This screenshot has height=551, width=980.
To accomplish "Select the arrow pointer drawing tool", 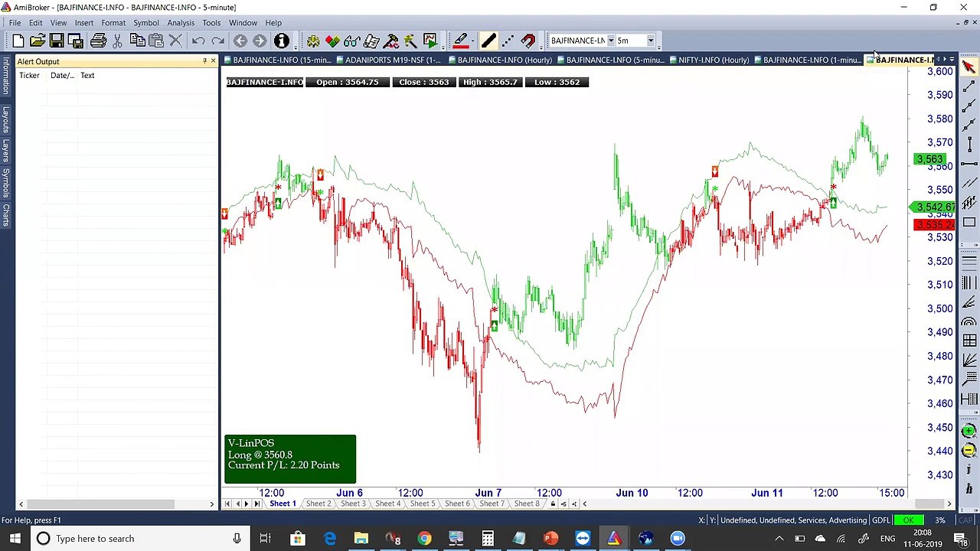I will tap(969, 67).
